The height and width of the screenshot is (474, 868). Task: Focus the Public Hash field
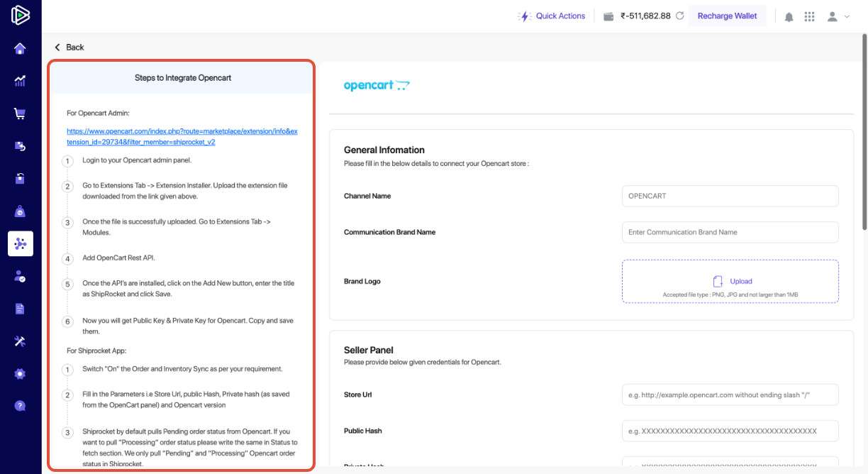pyautogui.click(x=730, y=431)
